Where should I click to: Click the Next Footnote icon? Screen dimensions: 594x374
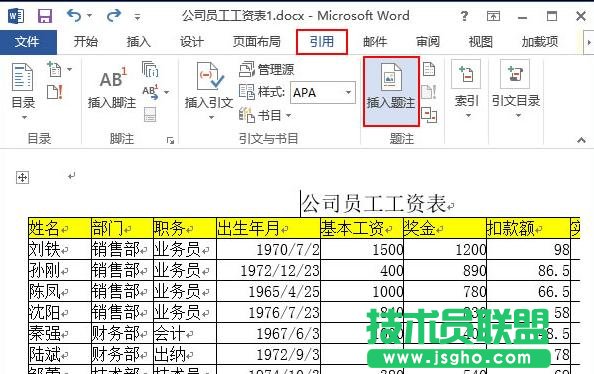tap(150, 92)
